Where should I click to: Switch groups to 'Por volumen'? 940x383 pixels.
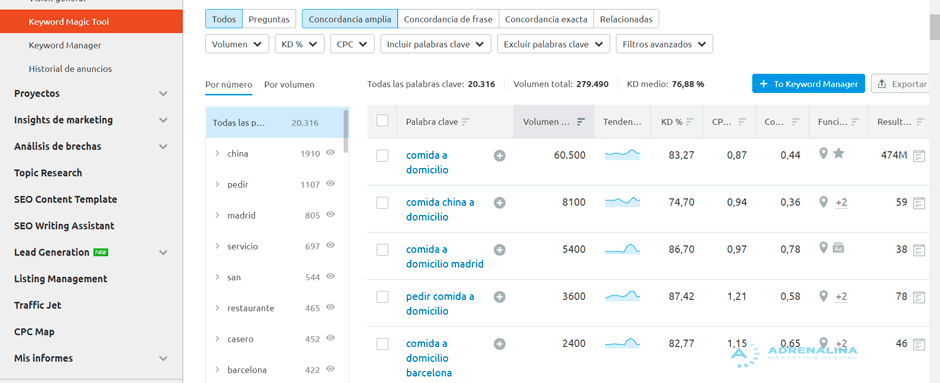(x=289, y=85)
